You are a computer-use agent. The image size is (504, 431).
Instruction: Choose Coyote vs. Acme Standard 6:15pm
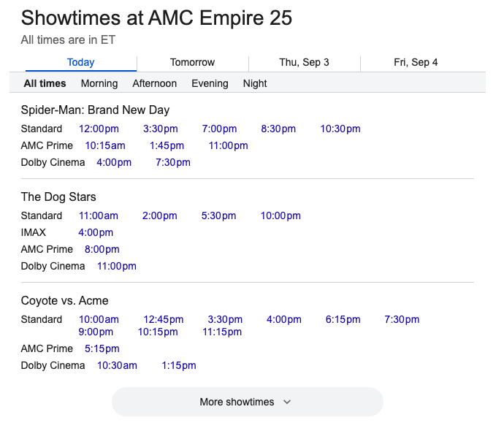(343, 319)
